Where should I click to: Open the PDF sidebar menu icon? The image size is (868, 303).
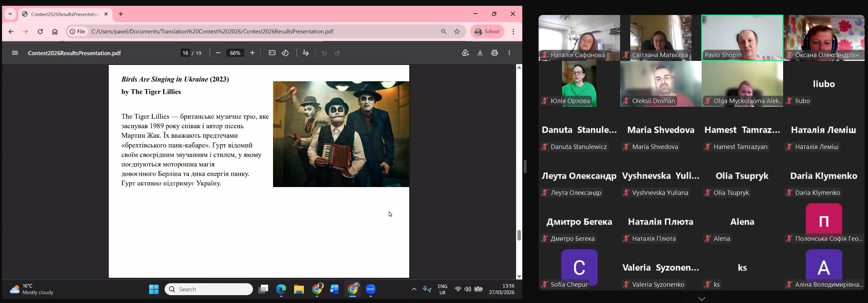click(x=15, y=53)
